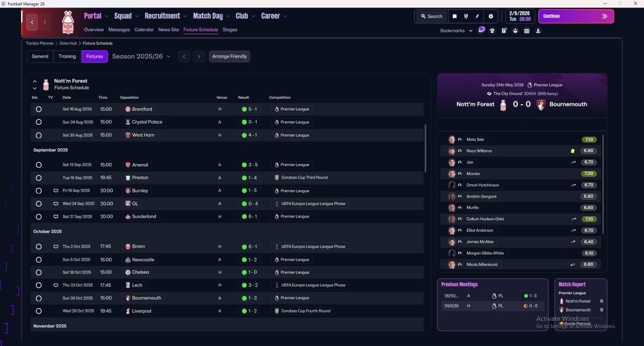This screenshot has width=644, height=346.
Task: Select radio button for Preston fixture
Action: click(x=39, y=178)
